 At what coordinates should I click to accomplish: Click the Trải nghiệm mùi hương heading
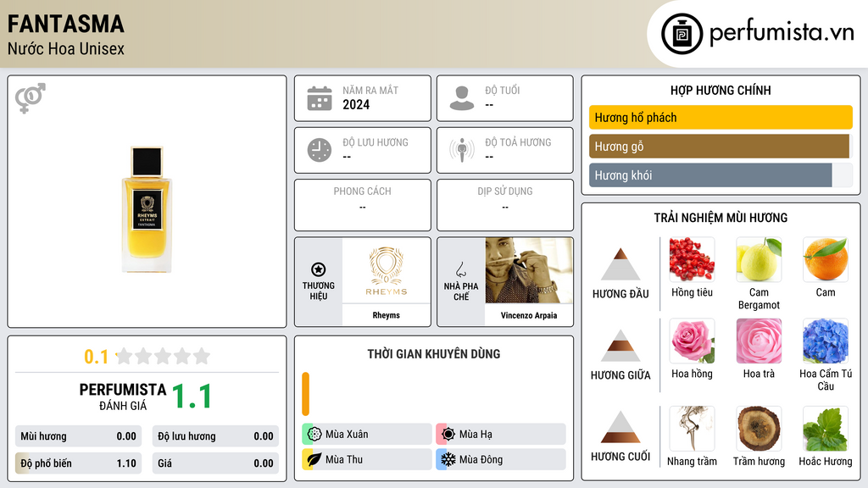[x=721, y=218]
